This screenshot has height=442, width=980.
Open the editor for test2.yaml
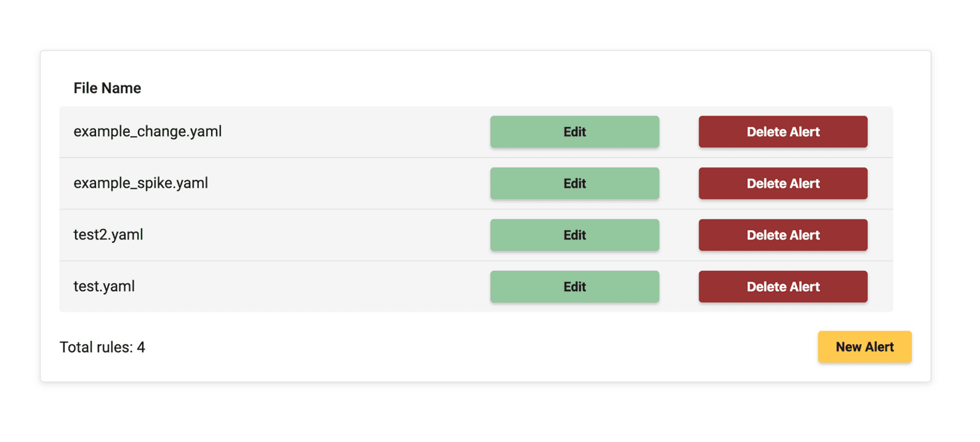[574, 235]
